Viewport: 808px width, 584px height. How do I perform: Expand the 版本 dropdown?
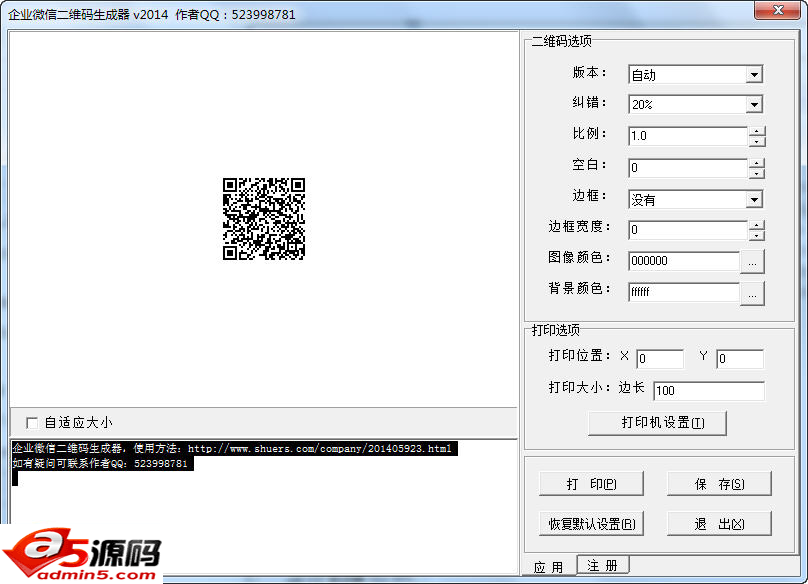tap(754, 75)
